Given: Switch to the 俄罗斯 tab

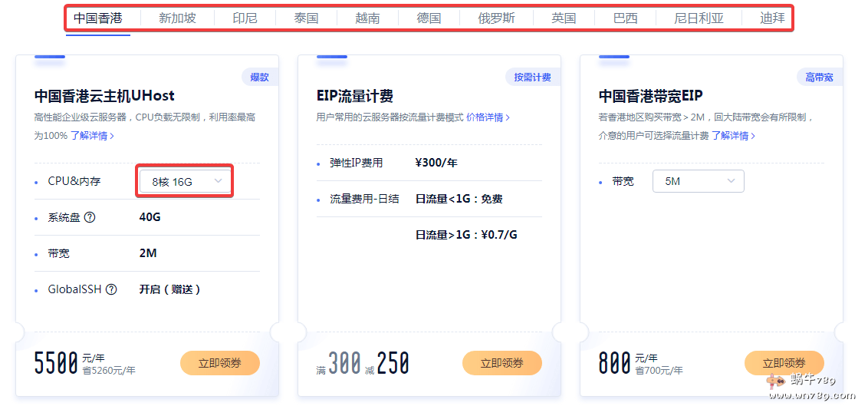Looking at the screenshot, I should [x=497, y=18].
